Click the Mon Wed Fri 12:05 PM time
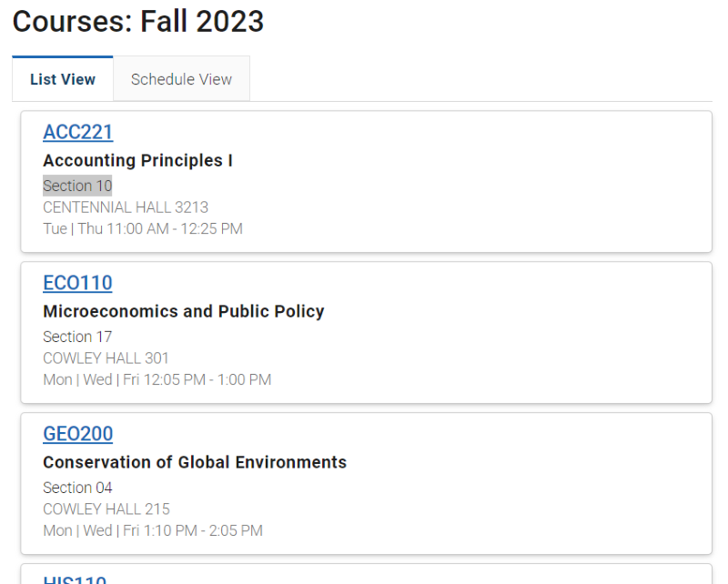The width and height of the screenshot is (728, 584). (157, 379)
